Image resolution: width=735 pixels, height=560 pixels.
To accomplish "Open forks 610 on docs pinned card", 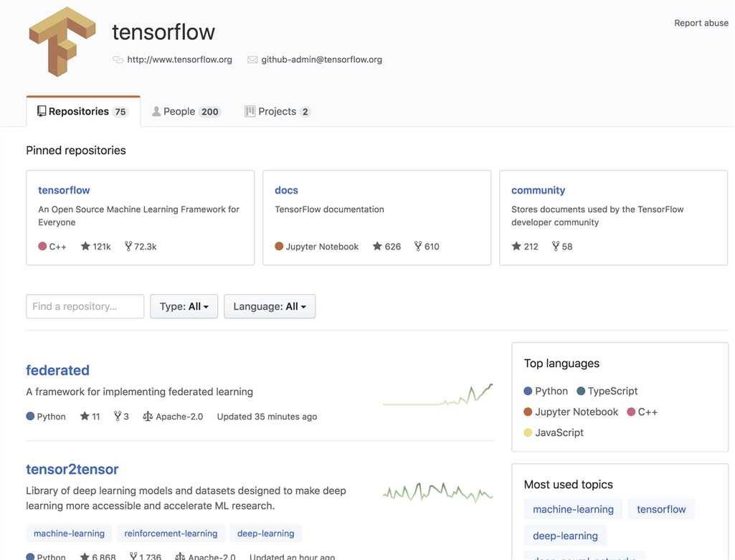I will coord(427,246).
